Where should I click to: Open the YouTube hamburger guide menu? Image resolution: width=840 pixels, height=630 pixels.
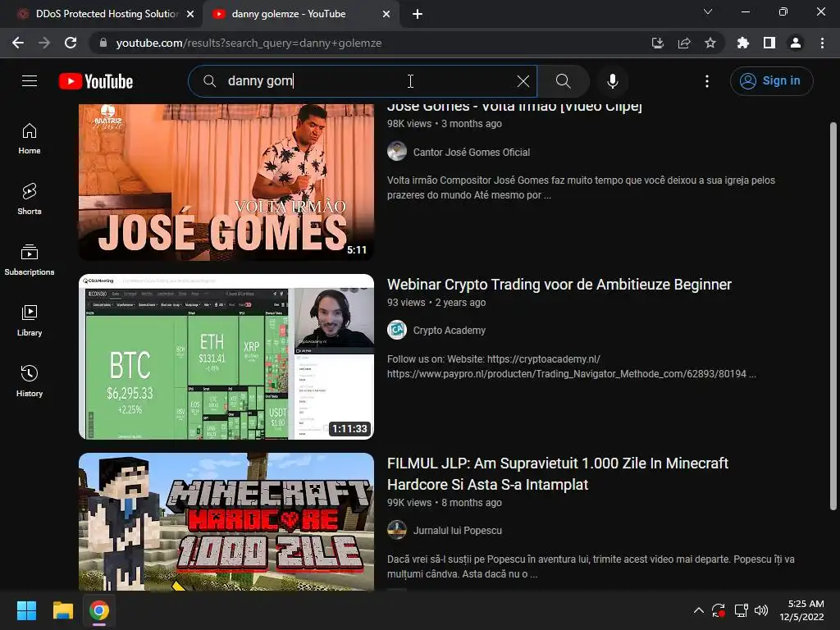[x=30, y=81]
